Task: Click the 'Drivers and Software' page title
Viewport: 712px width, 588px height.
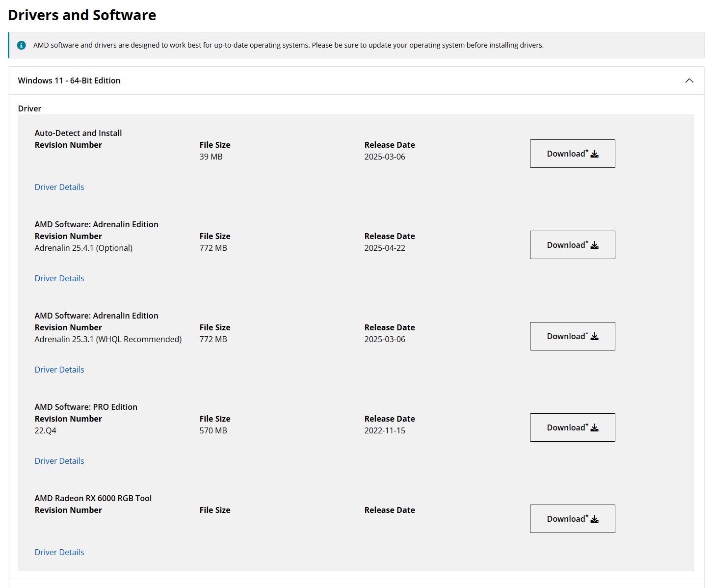Action: point(82,15)
